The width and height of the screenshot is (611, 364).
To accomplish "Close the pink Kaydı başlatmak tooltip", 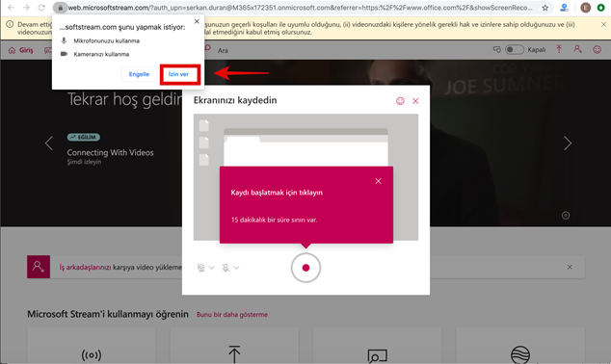I will click(378, 181).
